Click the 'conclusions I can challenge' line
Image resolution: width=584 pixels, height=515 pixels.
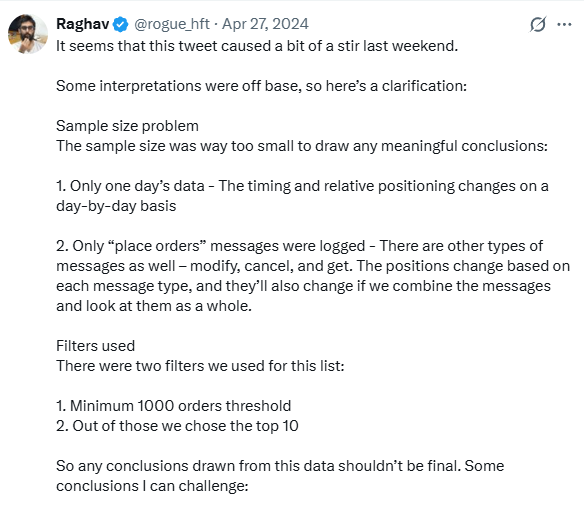pos(152,486)
